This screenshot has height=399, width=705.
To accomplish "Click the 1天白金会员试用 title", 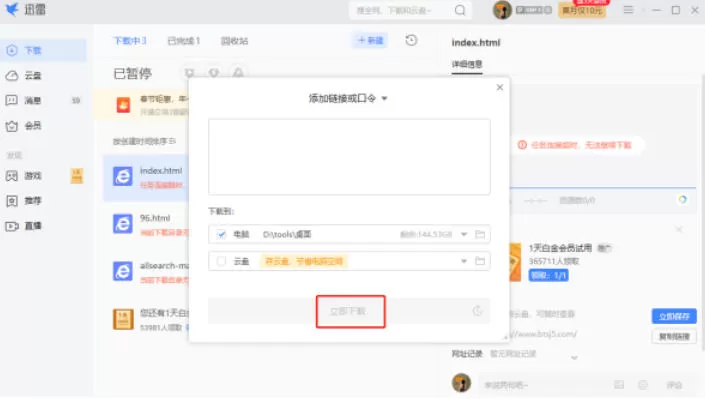I will click(560, 248).
